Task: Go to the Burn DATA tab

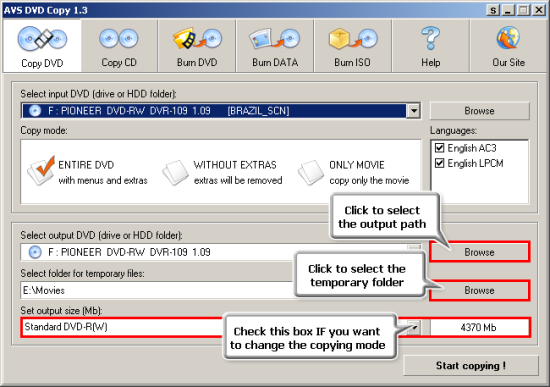Action: click(x=275, y=46)
